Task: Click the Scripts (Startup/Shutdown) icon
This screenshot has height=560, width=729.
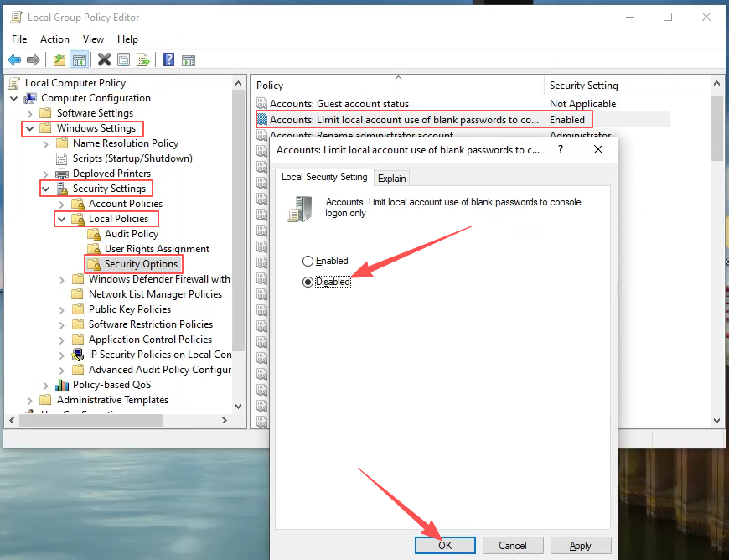Action: coord(61,158)
